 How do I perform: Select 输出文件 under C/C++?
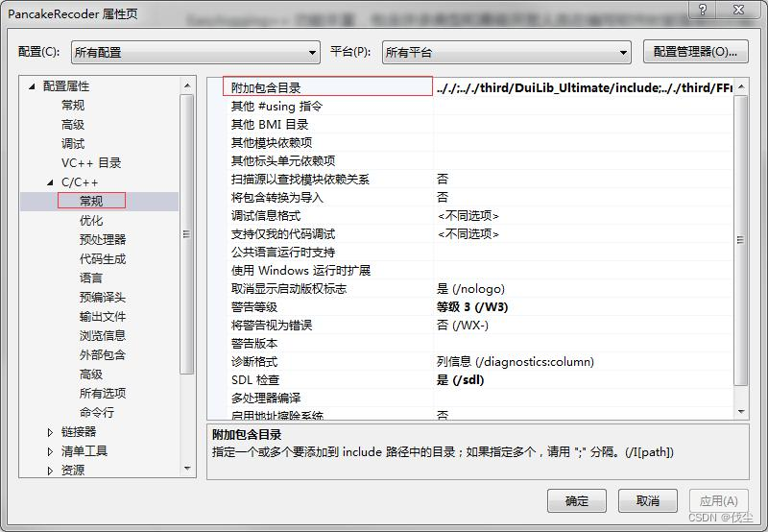(x=103, y=317)
